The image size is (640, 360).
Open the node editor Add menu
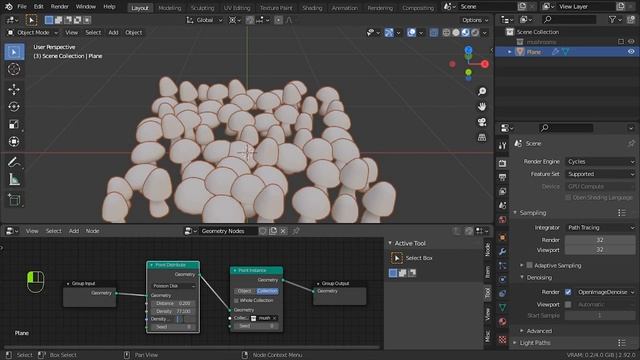[74, 231]
